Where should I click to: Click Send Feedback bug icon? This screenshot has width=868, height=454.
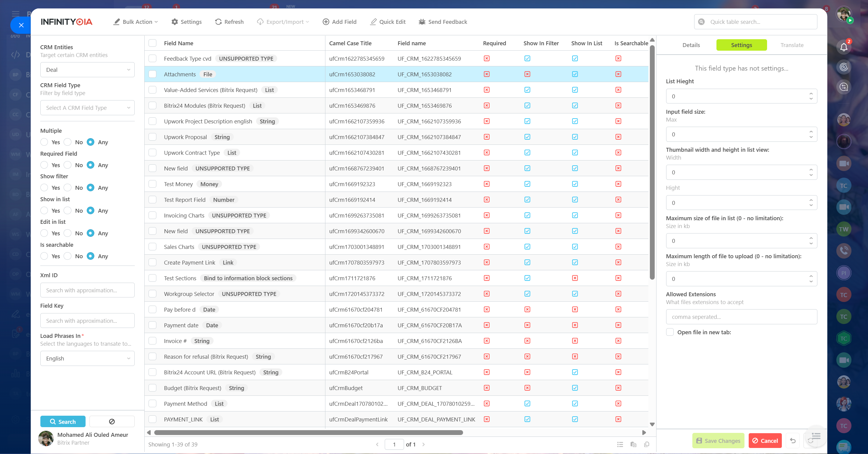click(422, 22)
